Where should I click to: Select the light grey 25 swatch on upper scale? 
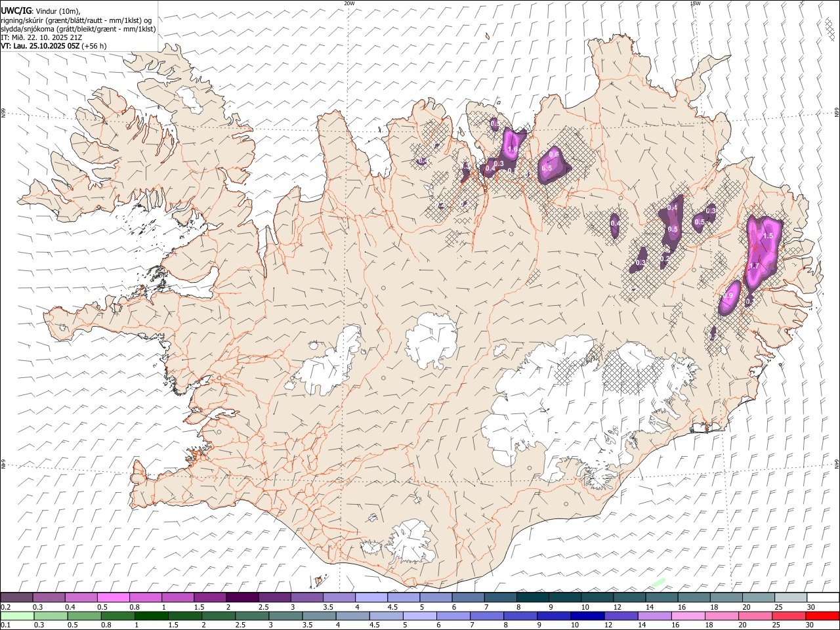(790, 598)
